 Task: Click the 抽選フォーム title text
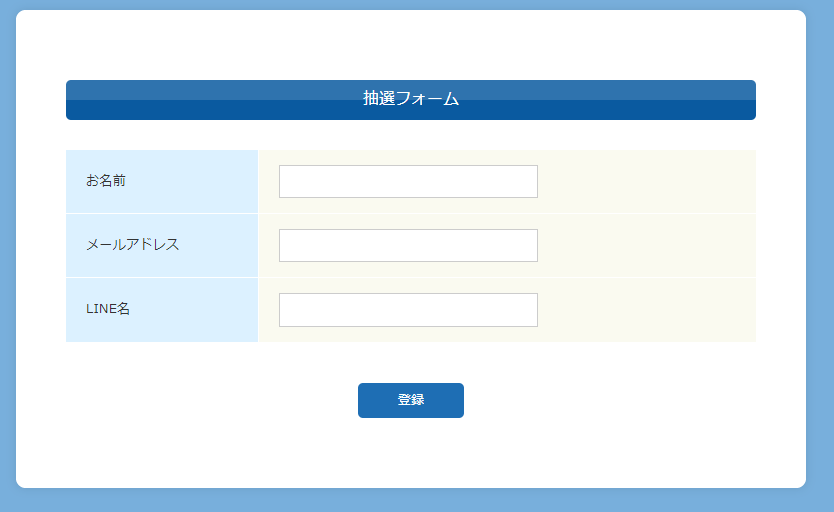click(411, 99)
